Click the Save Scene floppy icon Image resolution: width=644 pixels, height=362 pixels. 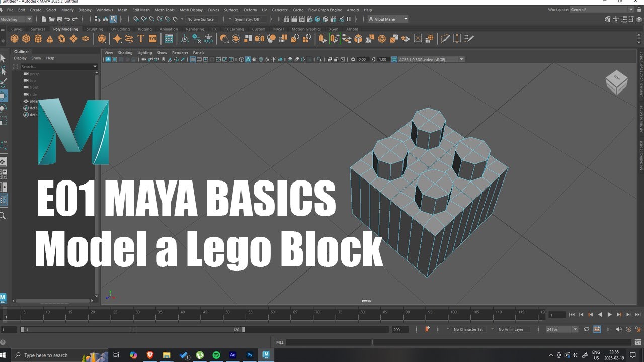(59, 19)
